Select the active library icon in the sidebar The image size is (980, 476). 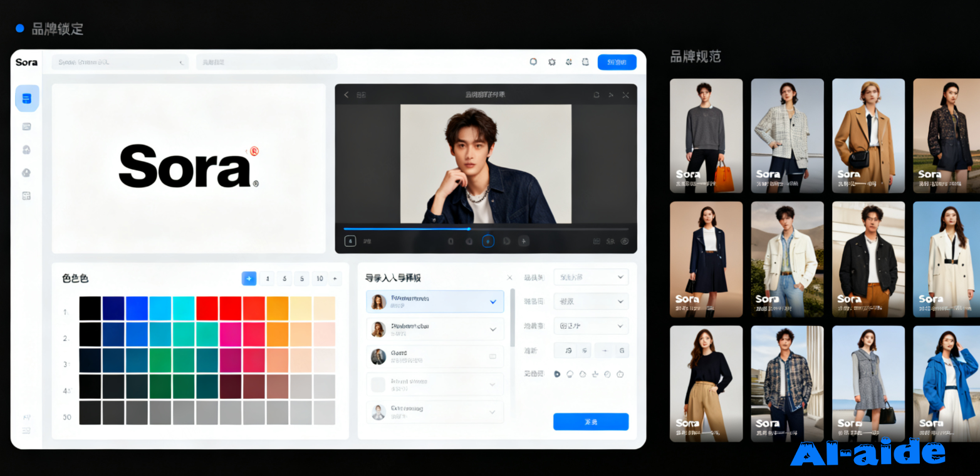(x=26, y=98)
